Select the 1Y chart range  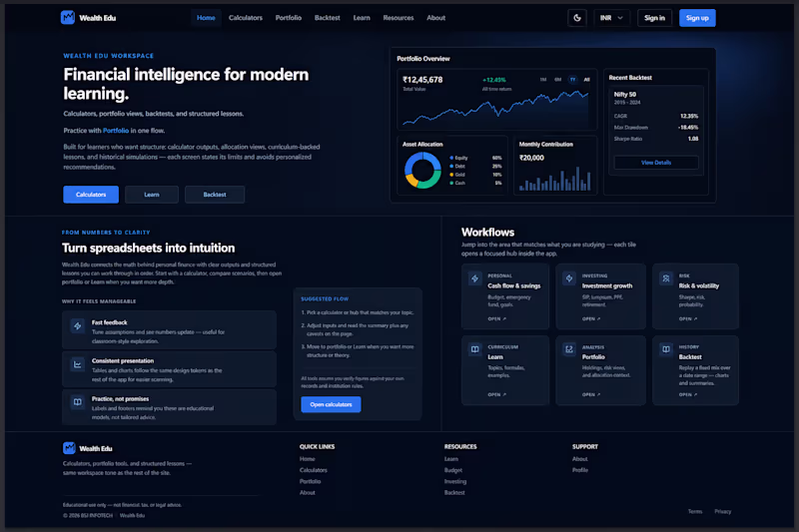(x=572, y=80)
